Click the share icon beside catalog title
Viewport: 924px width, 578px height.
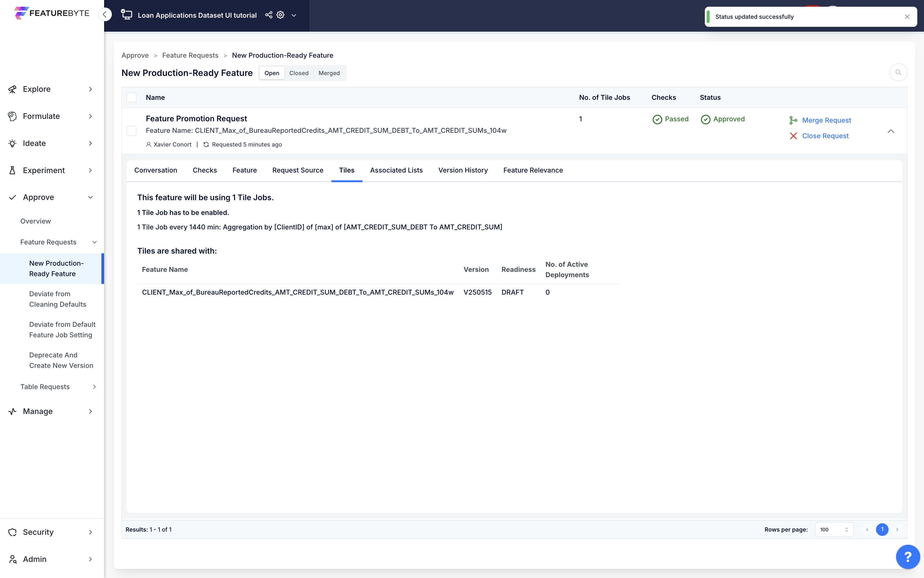click(269, 15)
